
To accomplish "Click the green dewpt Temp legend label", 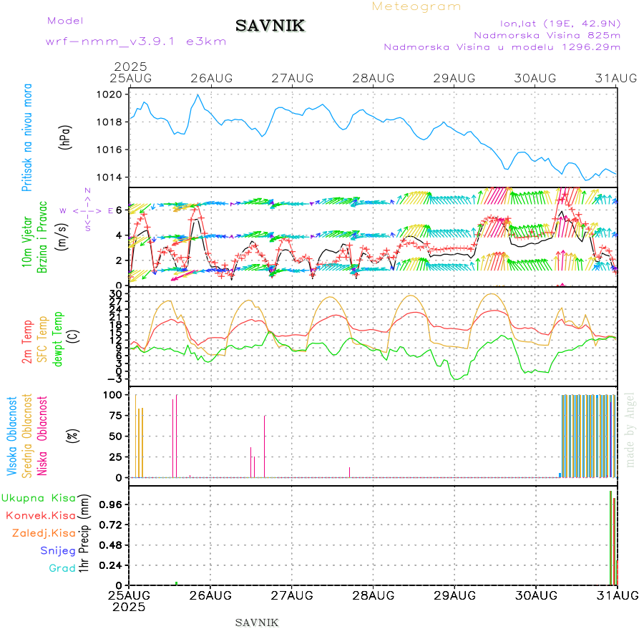I will (59, 335).
